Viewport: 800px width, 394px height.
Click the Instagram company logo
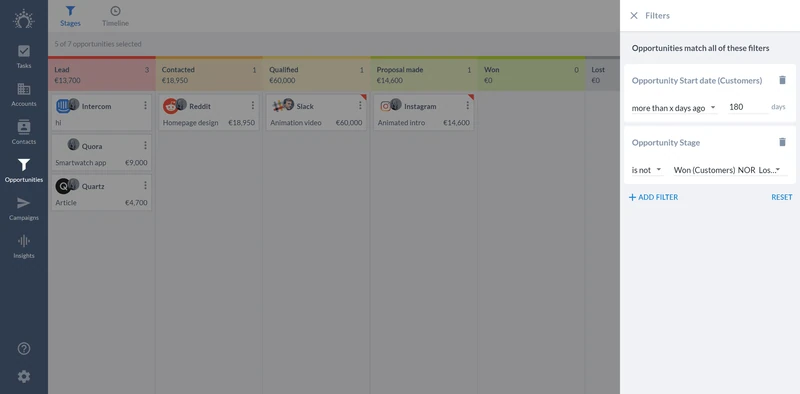tap(385, 106)
